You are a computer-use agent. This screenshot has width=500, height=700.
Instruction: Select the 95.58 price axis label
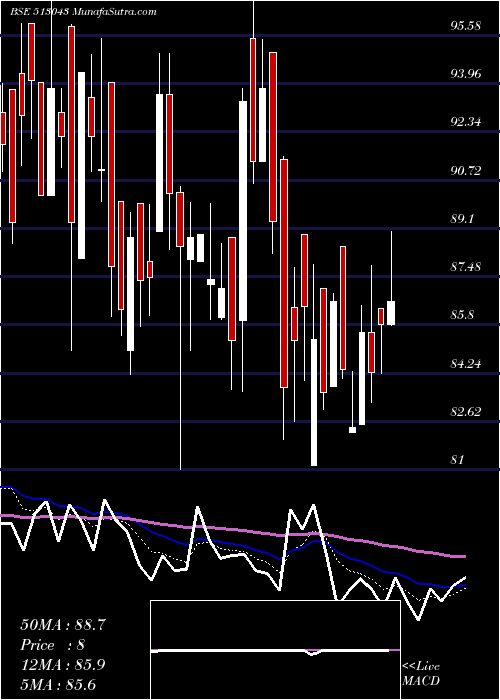[x=466, y=25]
